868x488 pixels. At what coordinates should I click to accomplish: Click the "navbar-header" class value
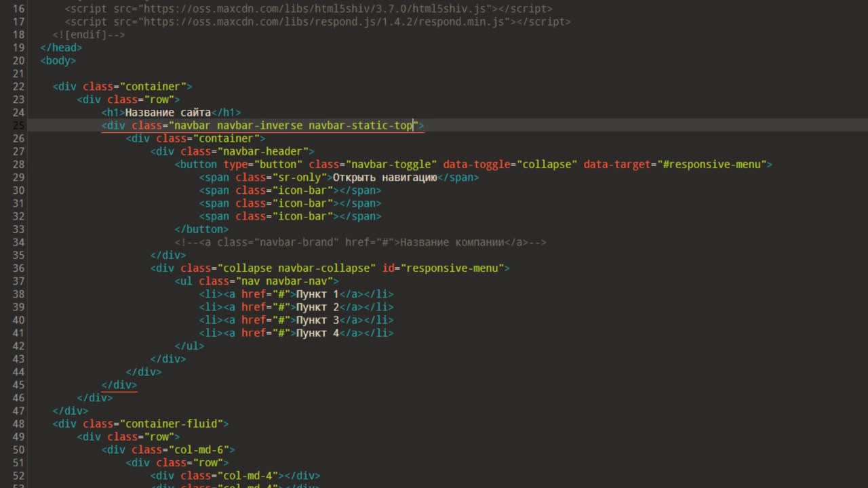point(262,151)
